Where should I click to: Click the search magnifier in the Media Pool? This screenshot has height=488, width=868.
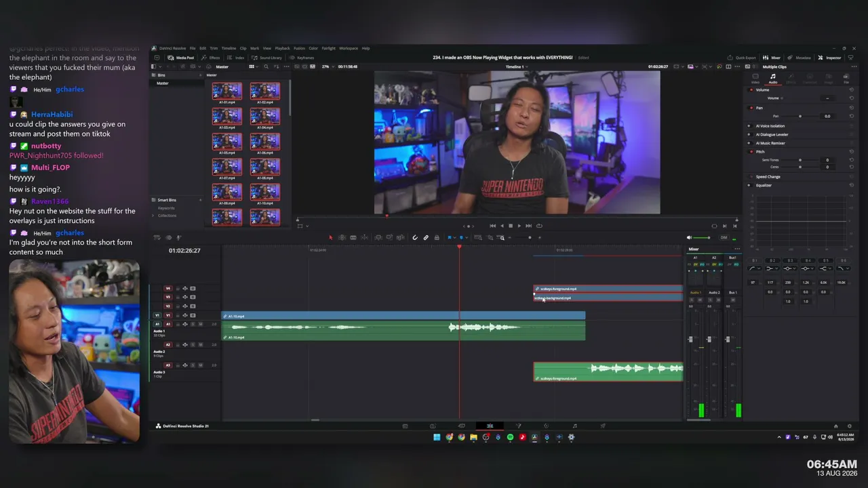pos(266,66)
